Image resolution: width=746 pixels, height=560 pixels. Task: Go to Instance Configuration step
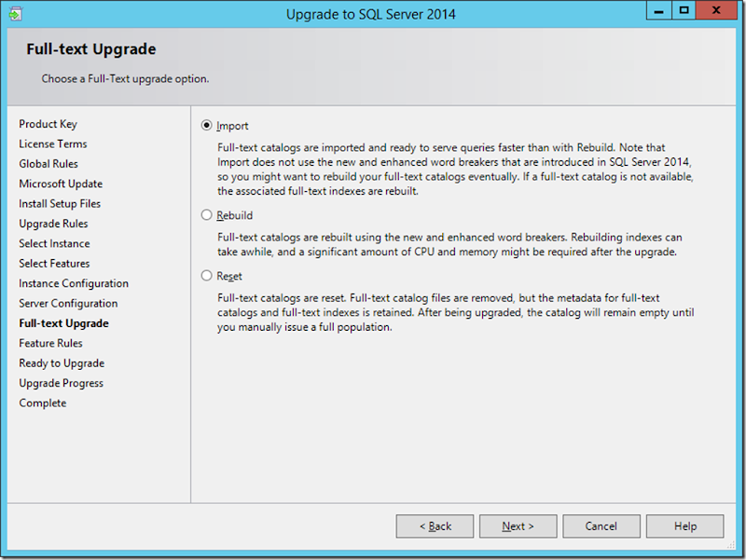[x=74, y=283]
